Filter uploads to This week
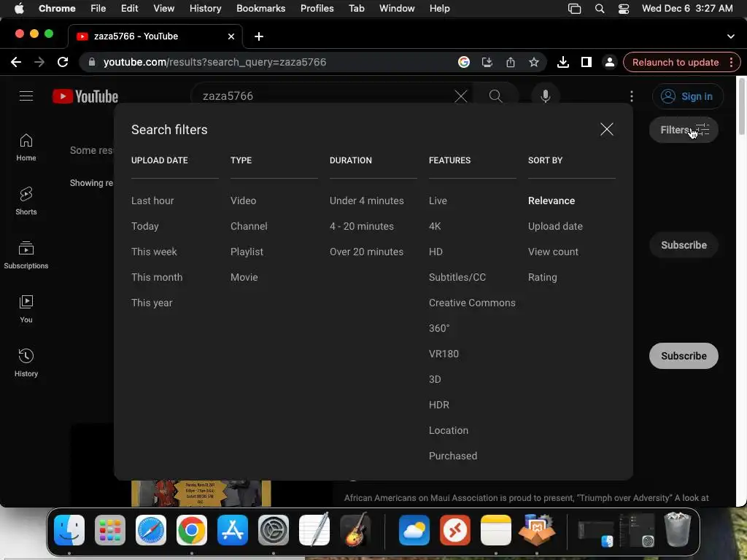The image size is (747, 560). coord(154,252)
